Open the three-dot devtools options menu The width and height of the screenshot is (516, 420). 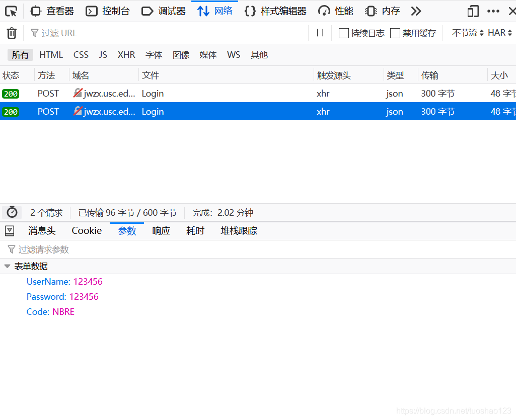[x=493, y=11]
